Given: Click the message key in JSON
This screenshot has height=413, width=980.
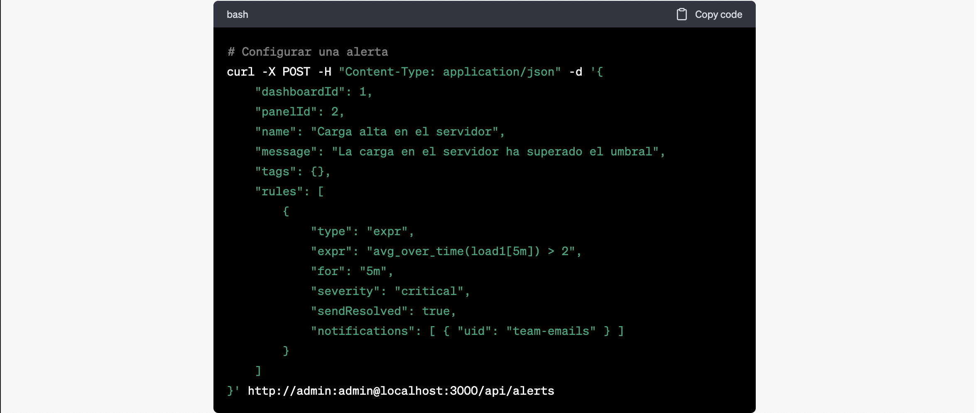Looking at the screenshot, I should [286, 152].
